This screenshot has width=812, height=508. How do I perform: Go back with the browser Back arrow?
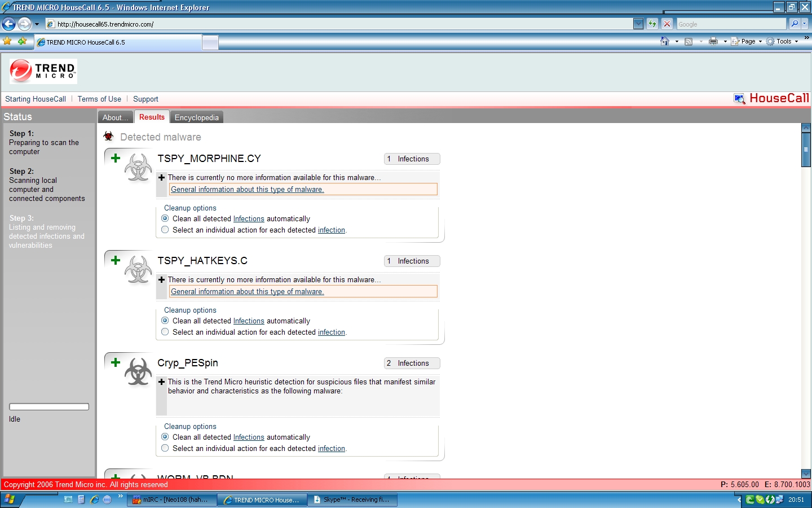point(8,24)
